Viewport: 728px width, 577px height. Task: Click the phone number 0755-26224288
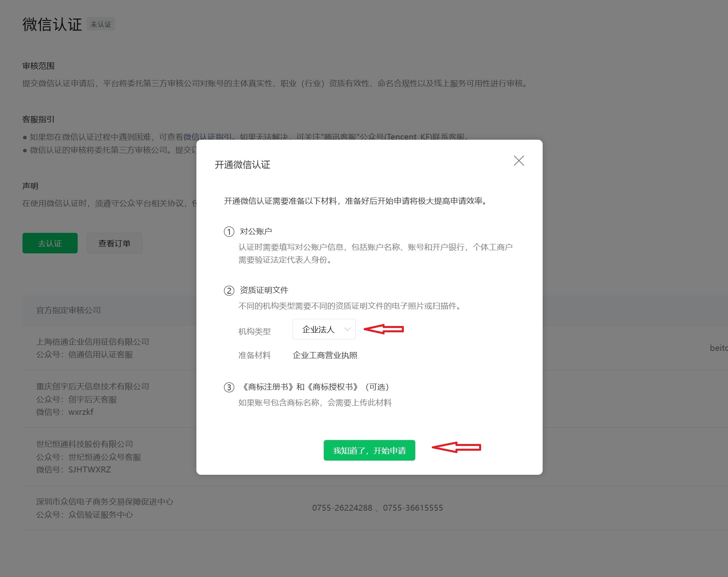(x=342, y=508)
